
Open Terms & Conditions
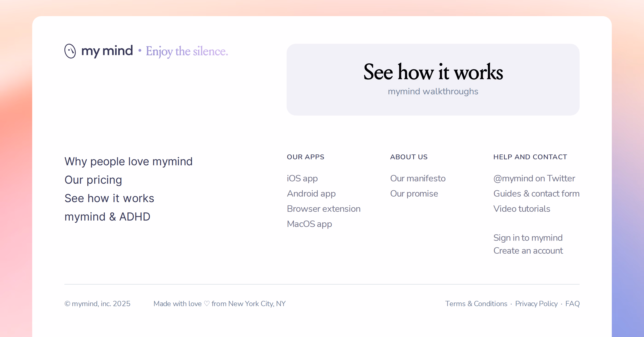tap(476, 304)
